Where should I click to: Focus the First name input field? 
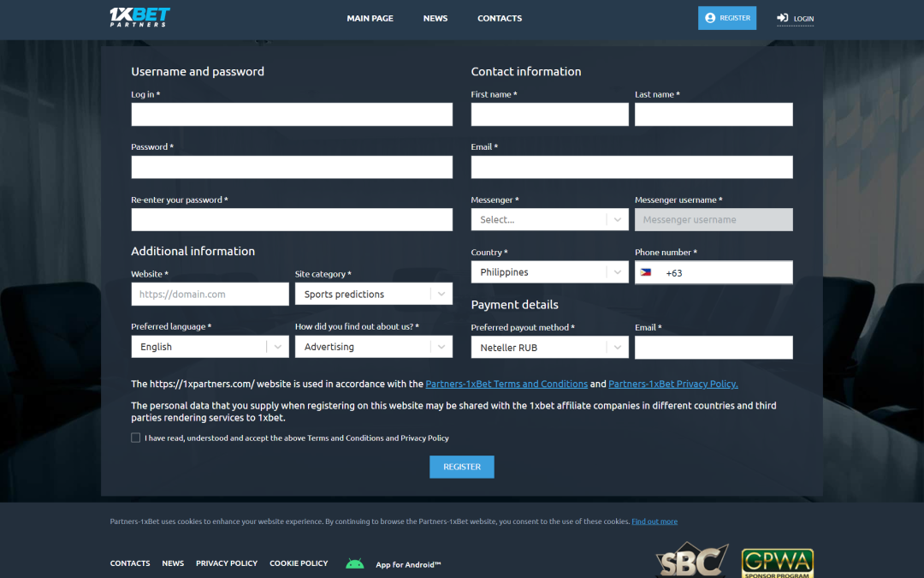coord(549,115)
